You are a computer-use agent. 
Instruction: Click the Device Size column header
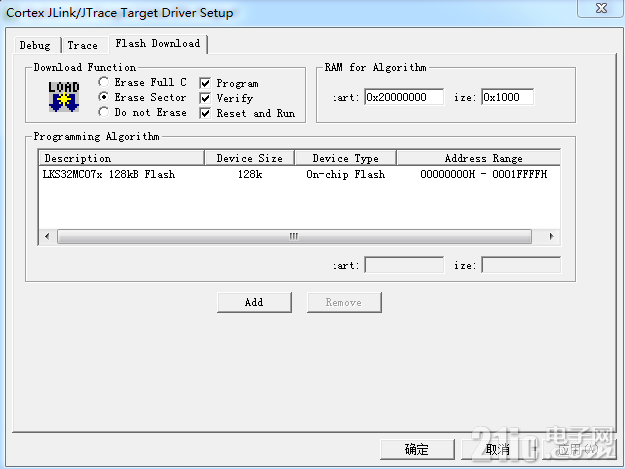pos(250,158)
